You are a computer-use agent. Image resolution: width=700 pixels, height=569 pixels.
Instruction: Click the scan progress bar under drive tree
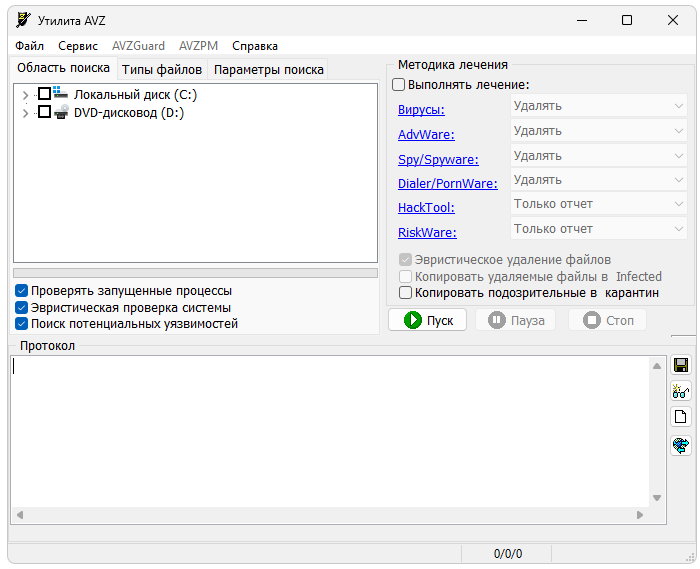point(196,273)
